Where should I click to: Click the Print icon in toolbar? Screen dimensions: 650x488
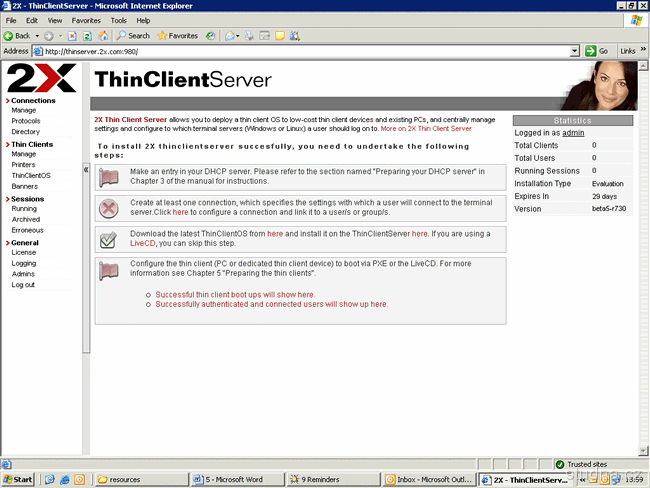(249, 36)
